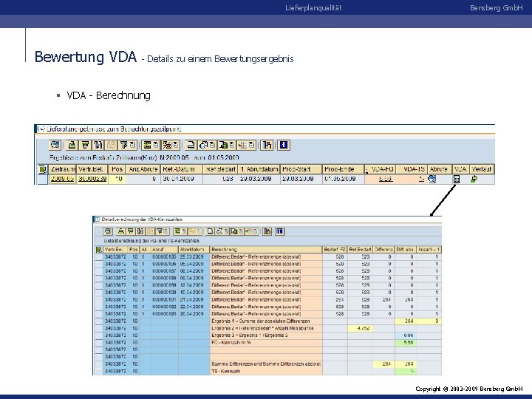The width and height of the screenshot is (532, 399).
Task: Click Views icon in Detailberechnung toolbar
Action: 219,231
